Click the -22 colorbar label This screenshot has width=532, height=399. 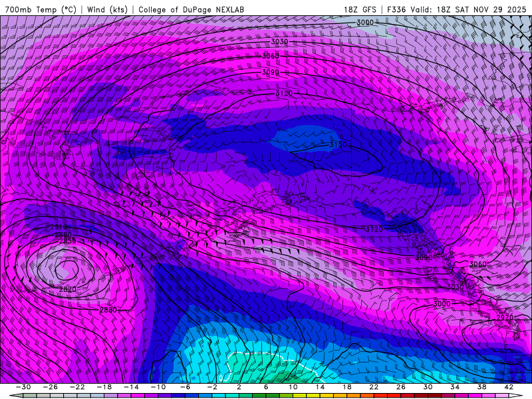pos(77,387)
